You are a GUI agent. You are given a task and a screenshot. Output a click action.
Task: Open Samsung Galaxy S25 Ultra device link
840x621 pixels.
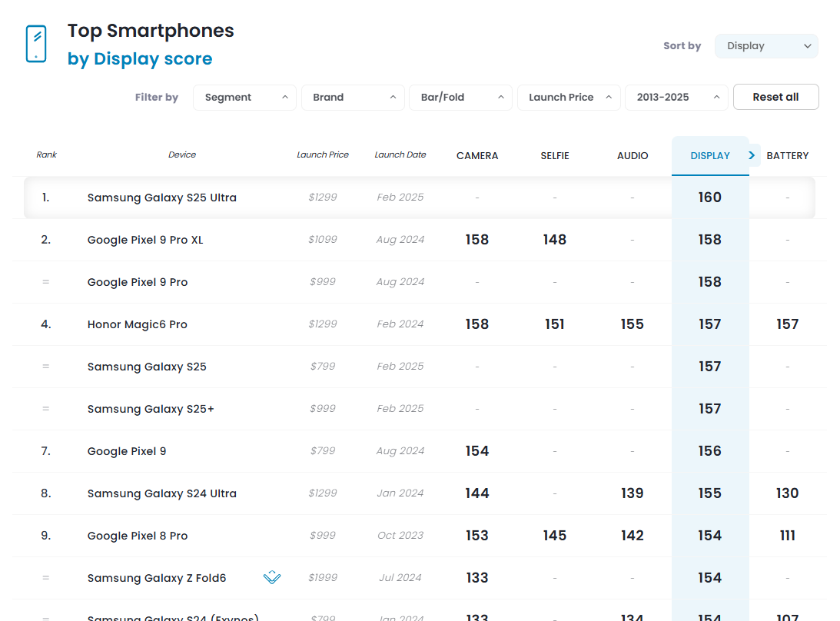[x=162, y=198]
